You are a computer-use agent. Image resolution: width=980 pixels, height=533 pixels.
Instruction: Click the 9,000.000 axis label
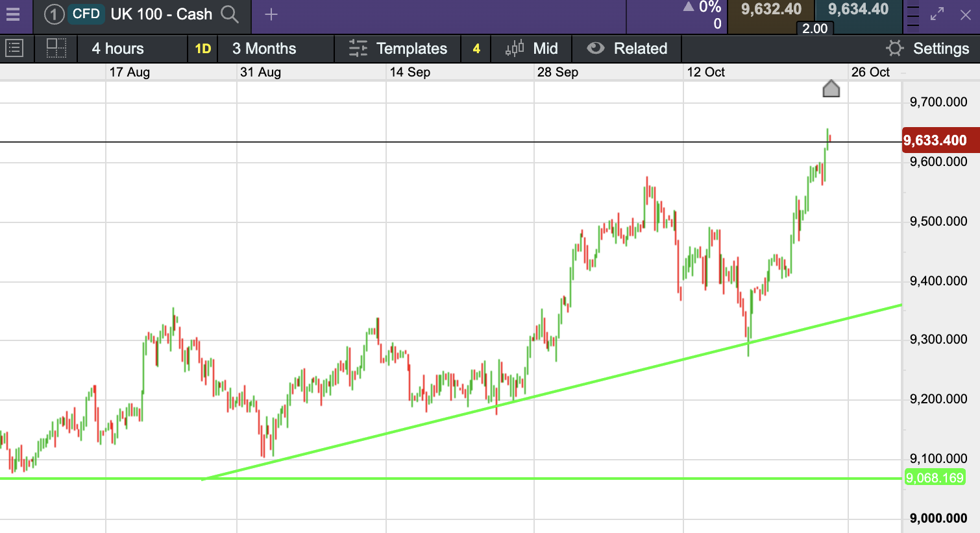[938, 518]
